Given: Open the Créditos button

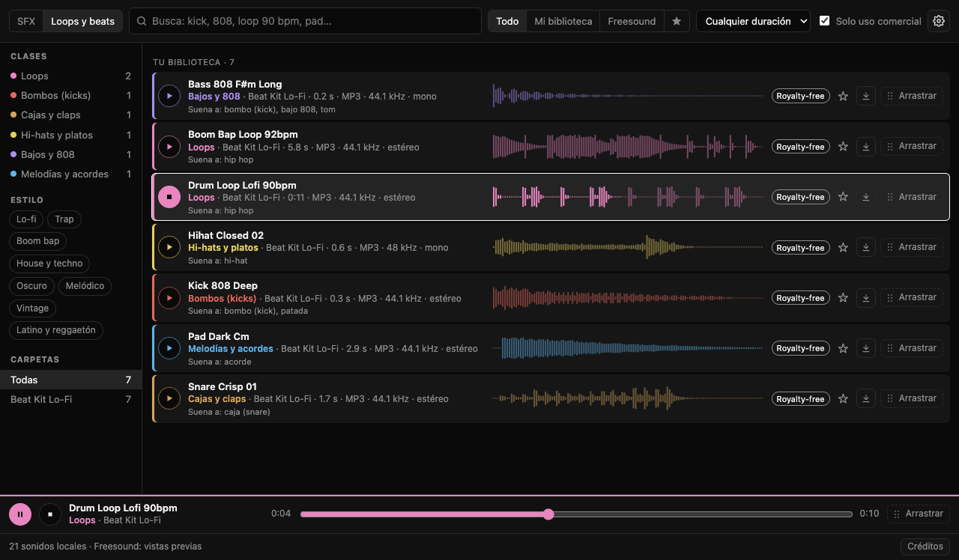Looking at the screenshot, I should coord(925,547).
